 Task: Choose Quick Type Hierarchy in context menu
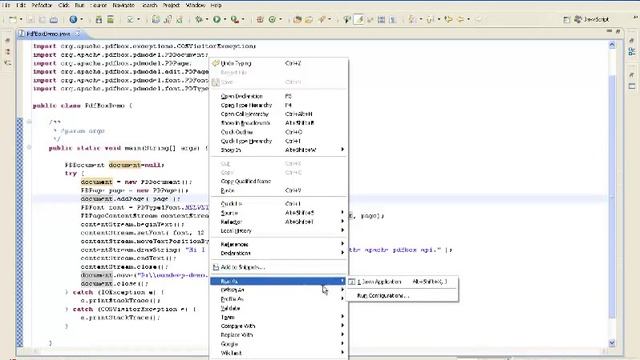click(x=279, y=141)
